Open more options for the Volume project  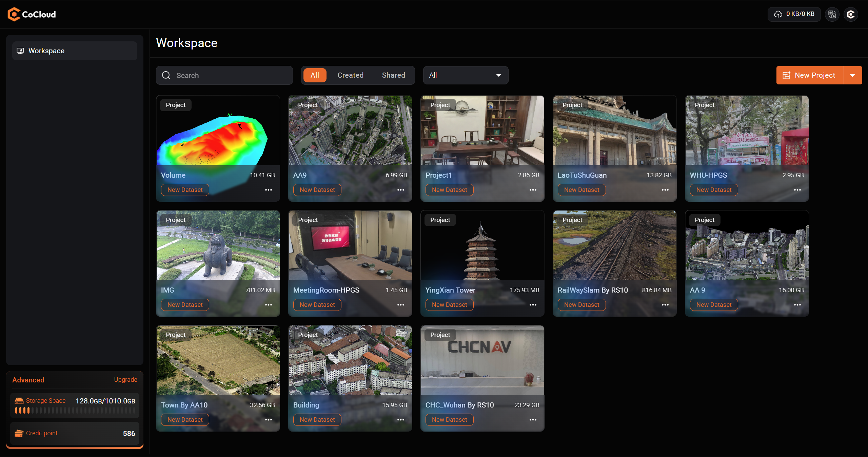pos(269,190)
